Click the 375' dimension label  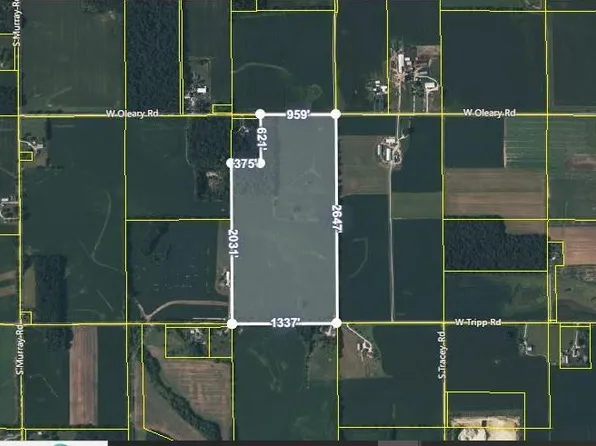(245, 164)
